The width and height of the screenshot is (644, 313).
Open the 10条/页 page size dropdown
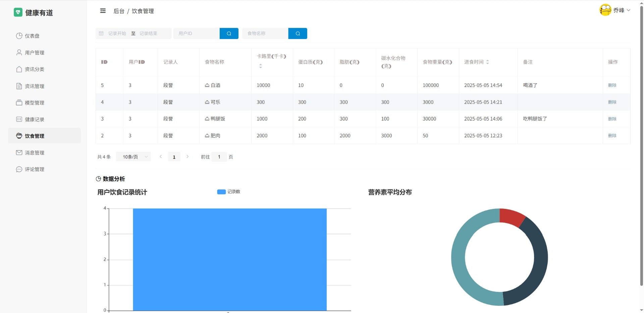(133, 157)
